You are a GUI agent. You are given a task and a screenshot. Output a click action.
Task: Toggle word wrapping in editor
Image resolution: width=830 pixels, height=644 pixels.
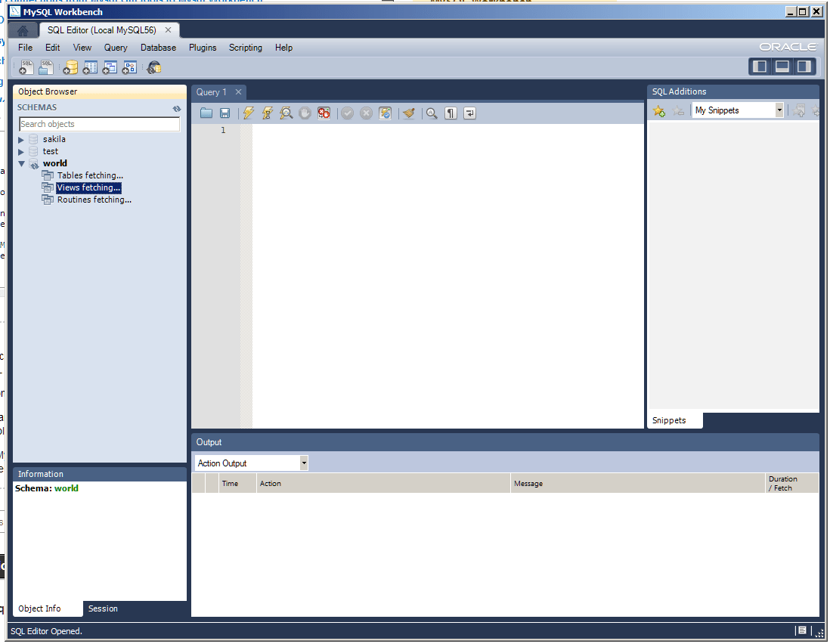click(469, 113)
